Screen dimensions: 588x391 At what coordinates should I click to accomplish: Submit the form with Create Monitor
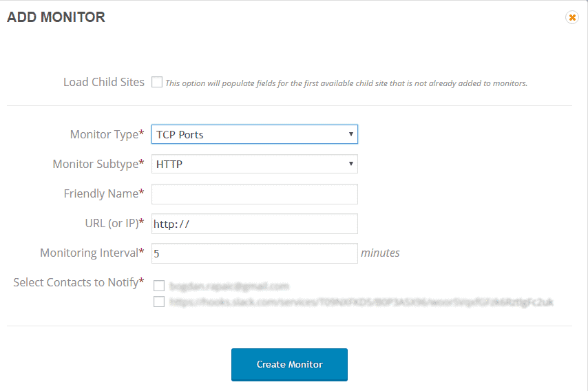pyautogui.click(x=289, y=364)
